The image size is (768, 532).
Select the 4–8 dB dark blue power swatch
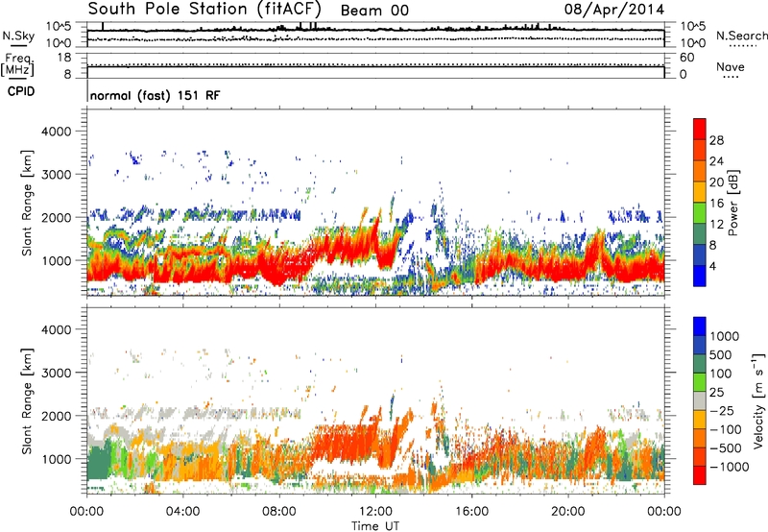click(700, 255)
